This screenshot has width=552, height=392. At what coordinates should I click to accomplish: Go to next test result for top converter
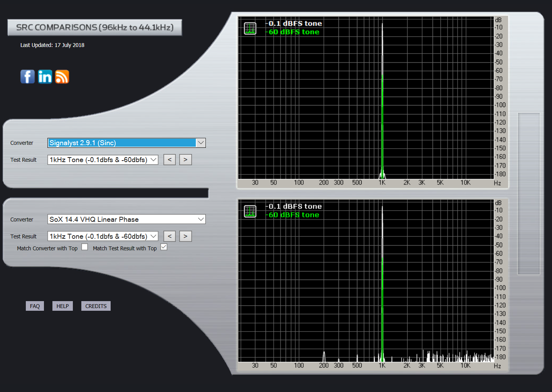(185, 160)
